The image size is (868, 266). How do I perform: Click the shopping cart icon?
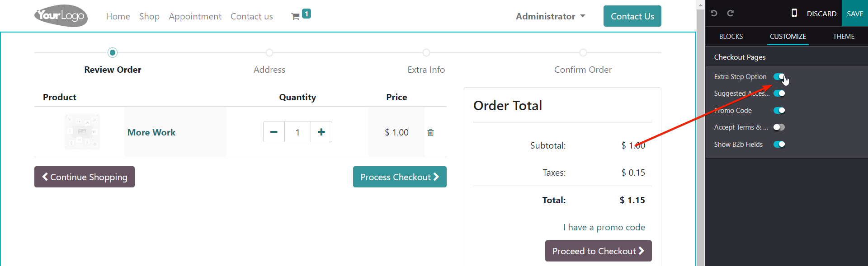pyautogui.click(x=296, y=17)
